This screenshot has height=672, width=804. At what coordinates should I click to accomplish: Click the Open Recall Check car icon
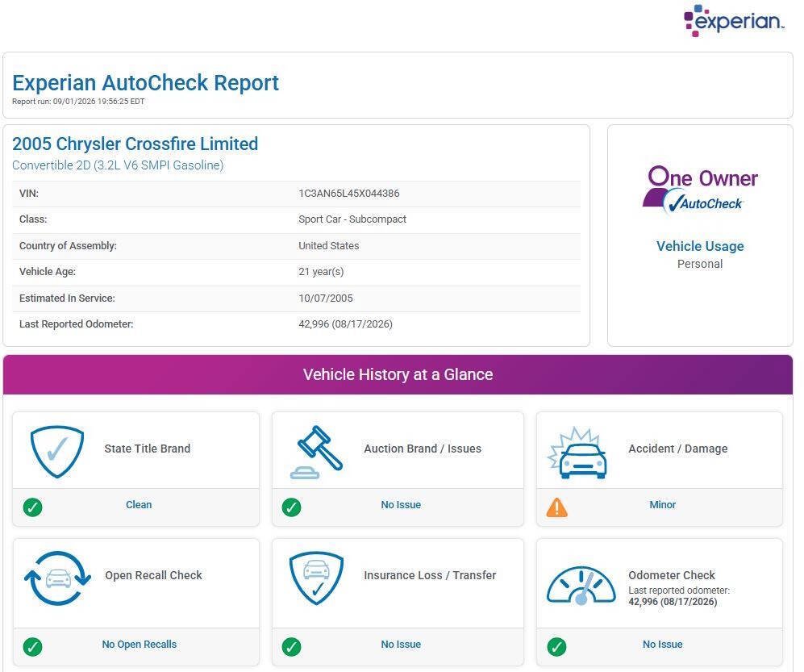coord(57,578)
